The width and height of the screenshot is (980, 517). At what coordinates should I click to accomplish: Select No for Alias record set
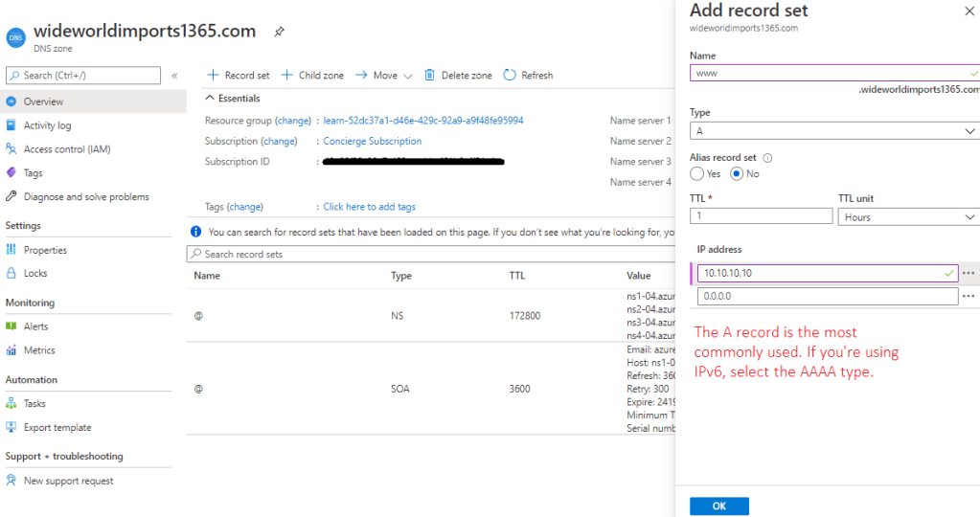pos(737,174)
